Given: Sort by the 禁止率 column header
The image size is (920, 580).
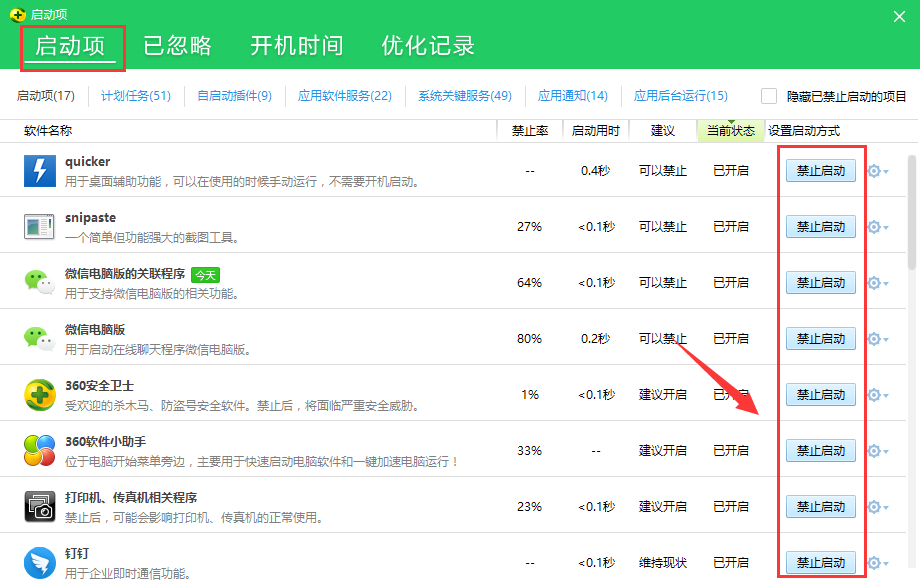Looking at the screenshot, I should point(530,131).
